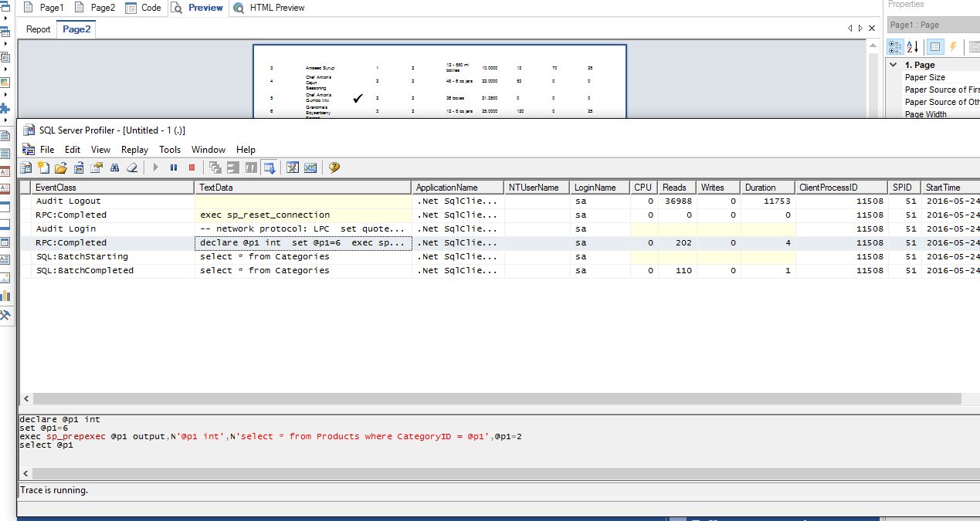980x521 pixels.
Task: Switch to the Code tab
Action: click(x=144, y=8)
